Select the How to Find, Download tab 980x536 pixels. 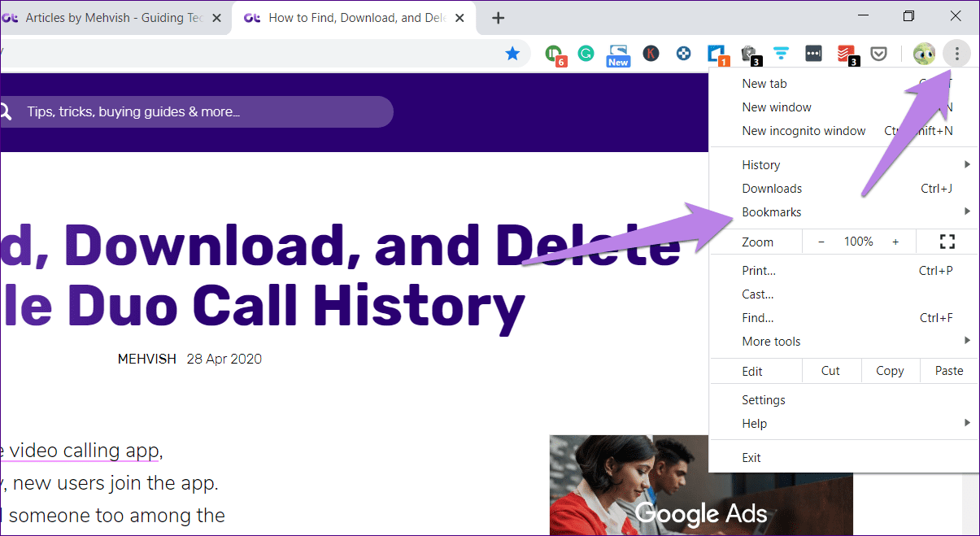[354, 18]
